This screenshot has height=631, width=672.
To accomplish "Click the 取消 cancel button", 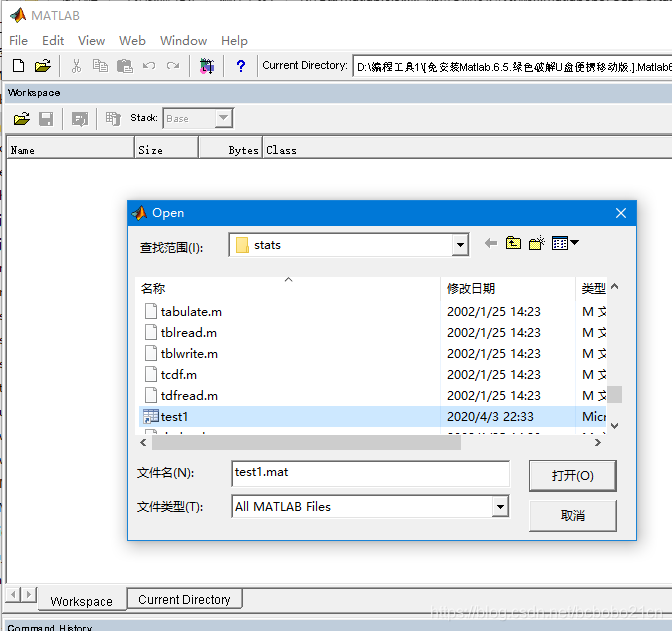I will (573, 515).
